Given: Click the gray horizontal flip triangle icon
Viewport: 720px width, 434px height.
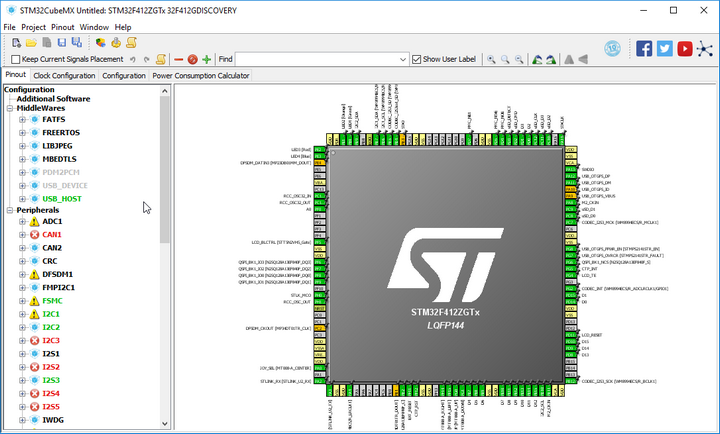Looking at the screenshot, I should click(x=583, y=59).
